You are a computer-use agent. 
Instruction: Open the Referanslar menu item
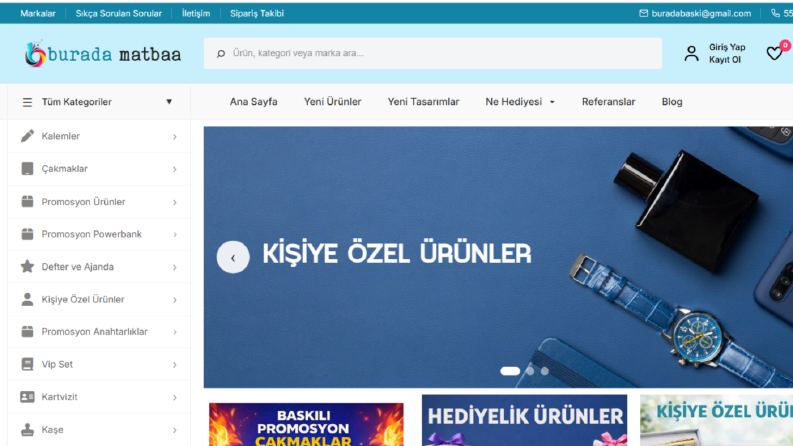(608, 102)
